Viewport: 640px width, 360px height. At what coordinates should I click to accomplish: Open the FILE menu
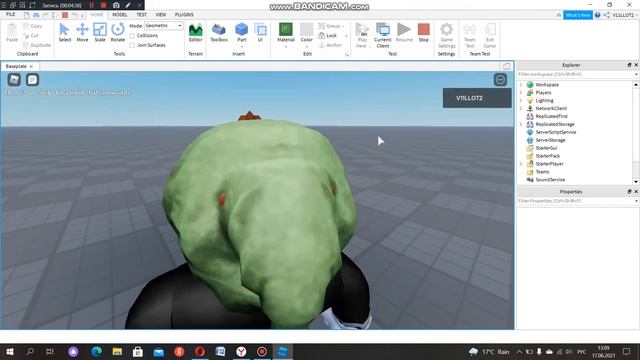tap(11, 15)
